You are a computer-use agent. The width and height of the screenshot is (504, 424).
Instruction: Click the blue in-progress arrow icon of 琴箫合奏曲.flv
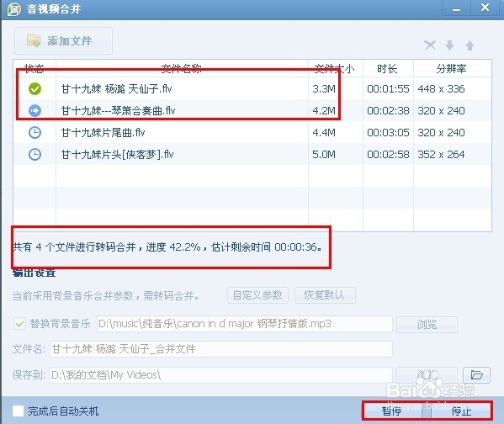(34, 110)
